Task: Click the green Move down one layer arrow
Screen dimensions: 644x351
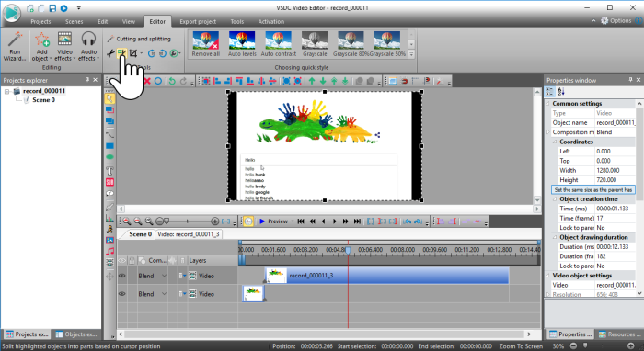Action: 323,81
